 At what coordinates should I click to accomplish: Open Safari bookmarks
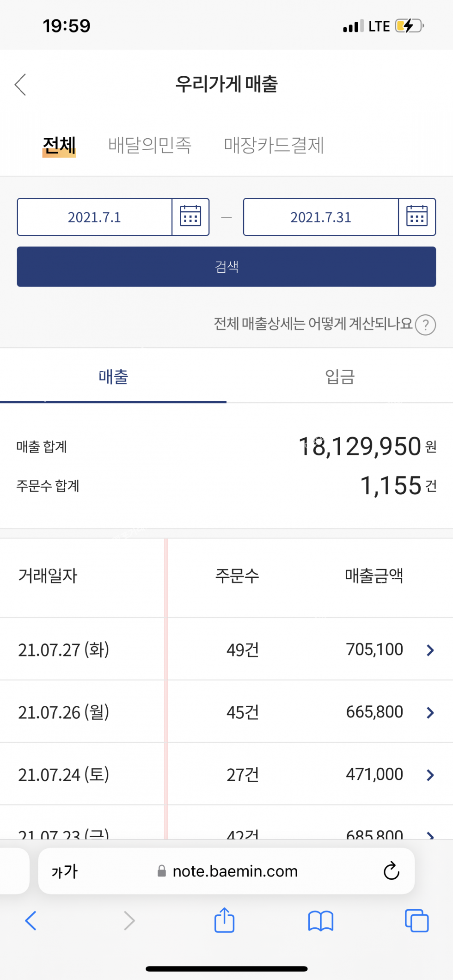pos(320,920)
